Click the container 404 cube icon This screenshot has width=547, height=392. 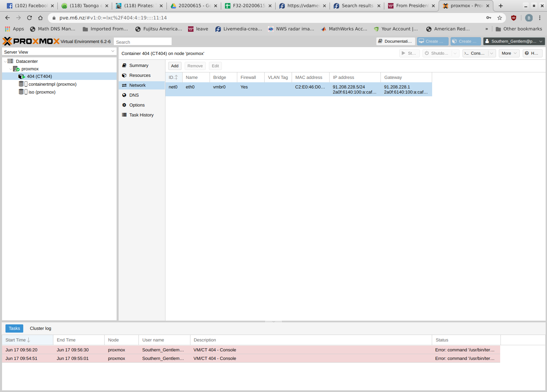[x=22, y=76]
